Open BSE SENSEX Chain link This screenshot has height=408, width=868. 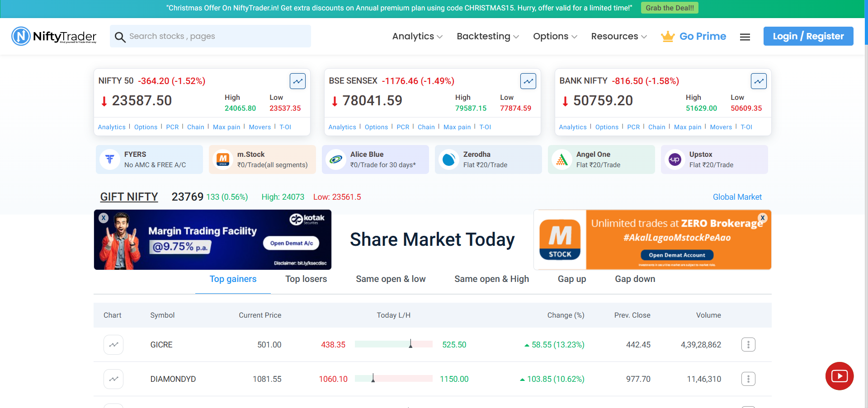(x=426, y=127)
